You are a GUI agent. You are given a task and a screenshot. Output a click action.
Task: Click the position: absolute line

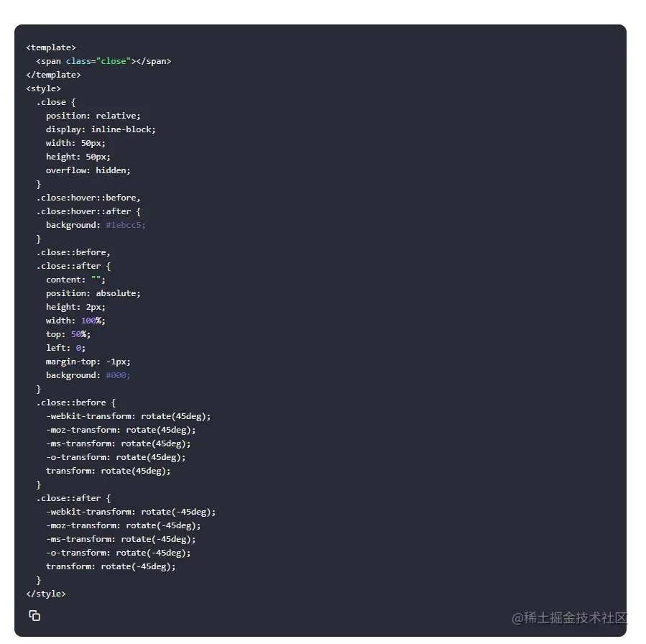pos(93,293)
